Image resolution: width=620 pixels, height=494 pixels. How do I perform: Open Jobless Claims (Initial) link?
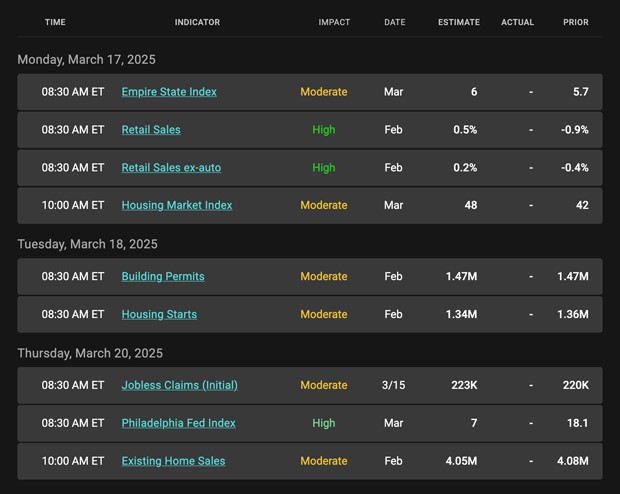[180, 385]
